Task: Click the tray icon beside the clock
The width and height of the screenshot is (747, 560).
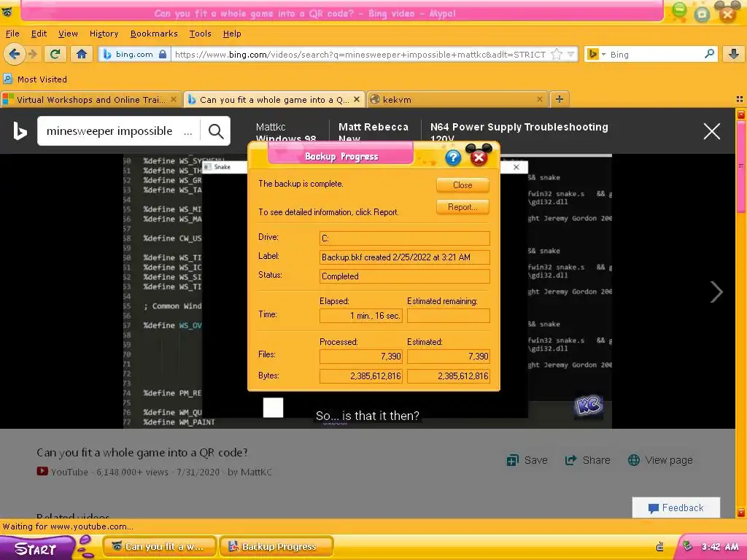Action: tap(687, 545)
